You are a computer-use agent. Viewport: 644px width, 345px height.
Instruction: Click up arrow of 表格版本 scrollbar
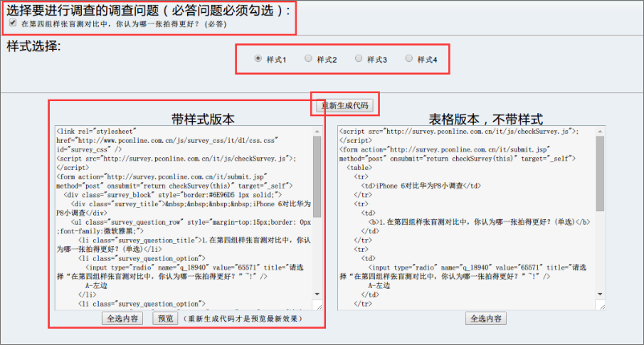click(600, 132)
